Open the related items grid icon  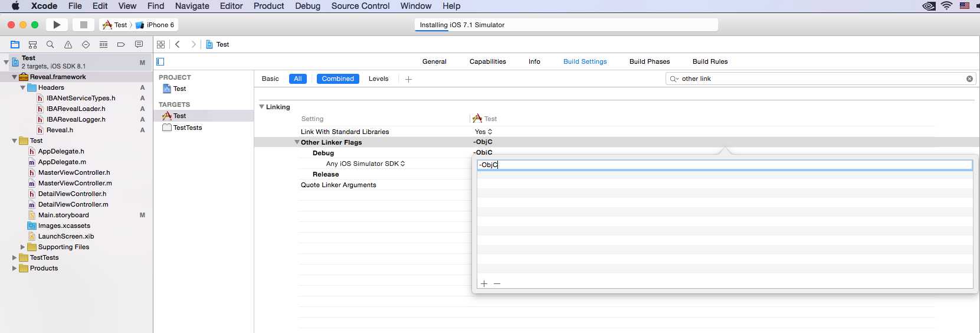point(160,44)
